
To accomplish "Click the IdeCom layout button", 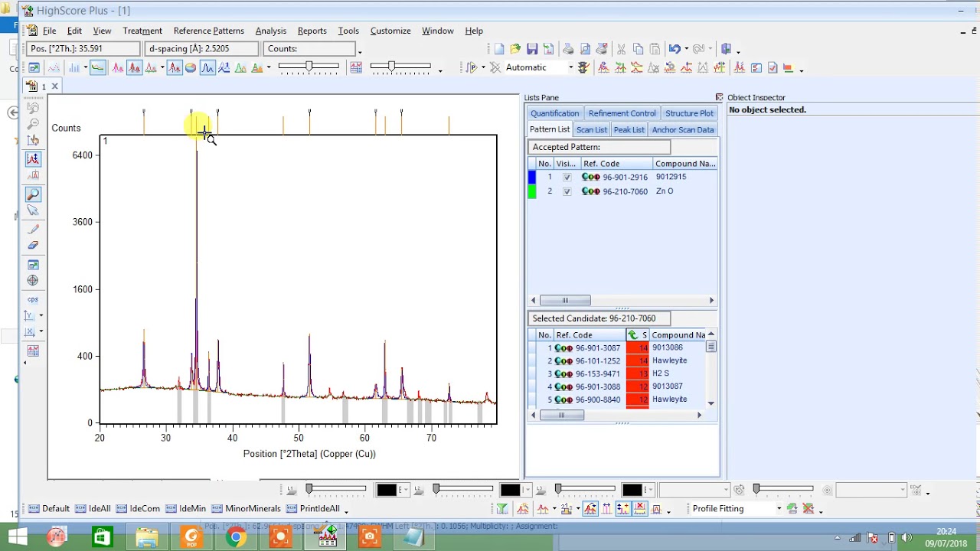I will tap(139, 509).
